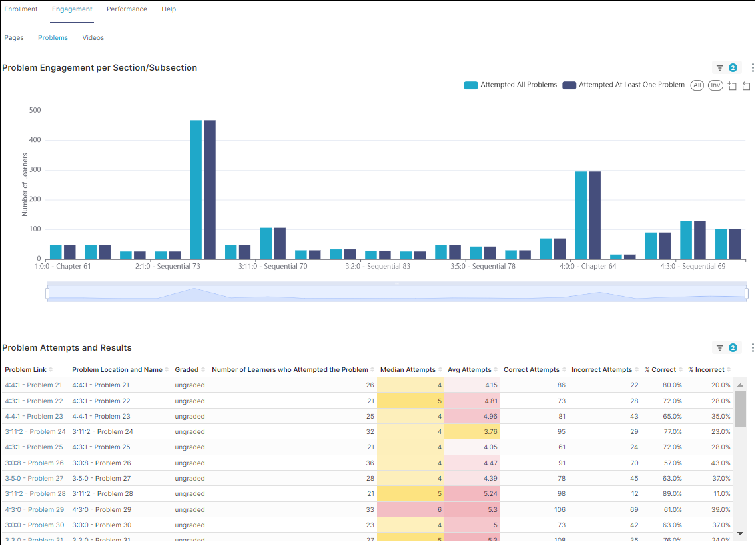The width and height of the screenshot is (756, 546).
Task: Click the zoom area selection icon
Action: (x=732, y=86)
